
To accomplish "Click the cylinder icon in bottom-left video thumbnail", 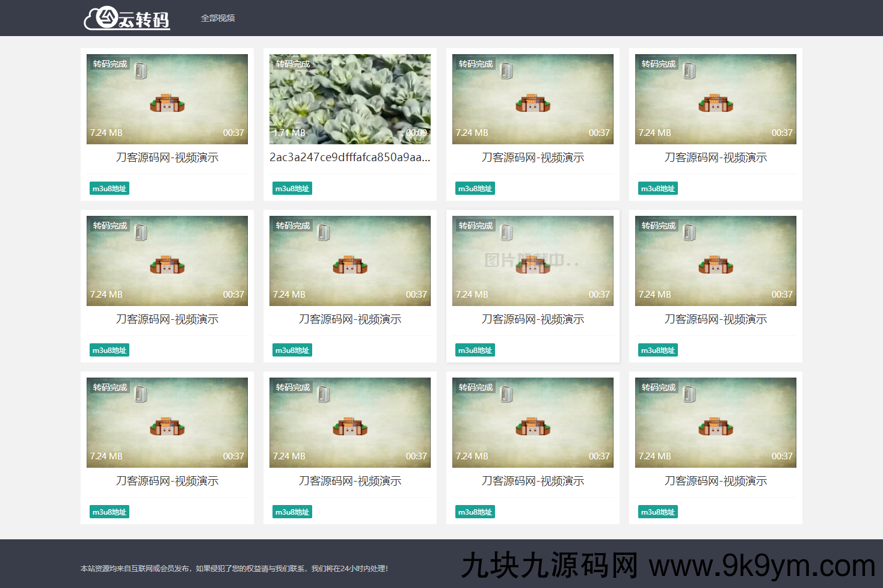I will [x=141, y=394].
